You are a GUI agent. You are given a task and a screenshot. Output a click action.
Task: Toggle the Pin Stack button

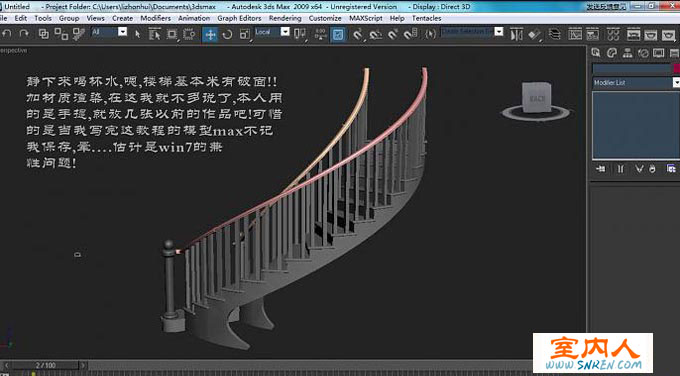tap(601, 169)
